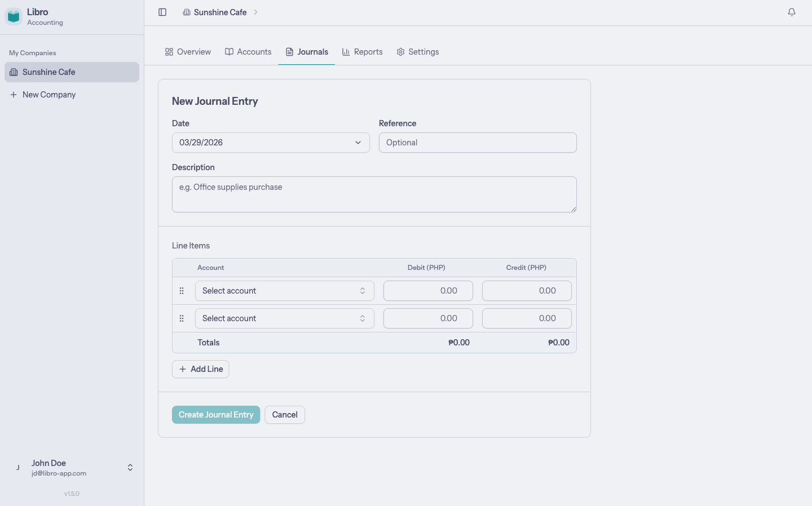The image size is (812, 506).
Task: Open the first Select account dropdown
Action: tap(284, 290)
